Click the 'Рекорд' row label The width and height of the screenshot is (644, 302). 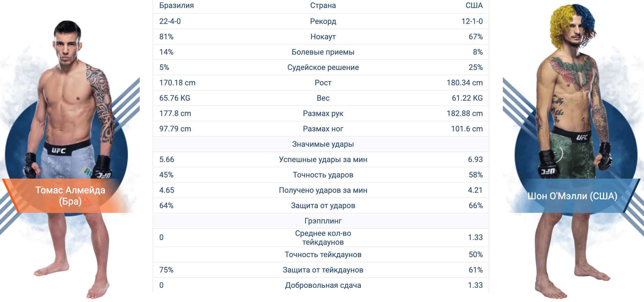coord(323,21)
